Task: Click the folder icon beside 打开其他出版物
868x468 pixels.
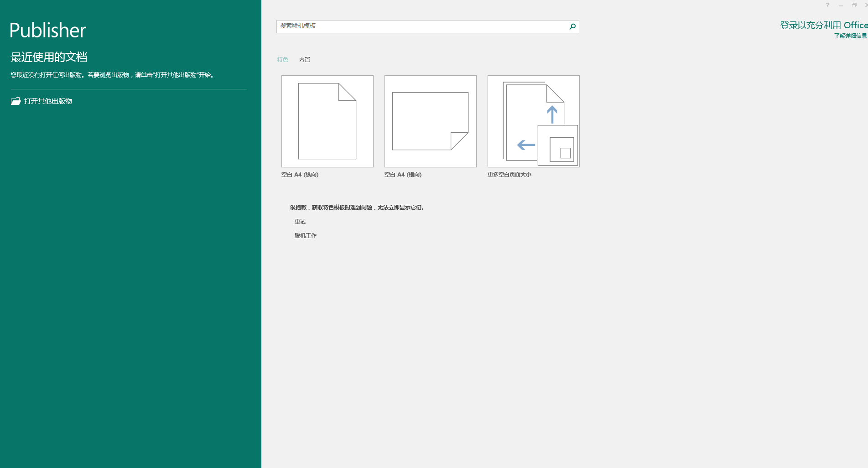Action: [x=15, y=101]
